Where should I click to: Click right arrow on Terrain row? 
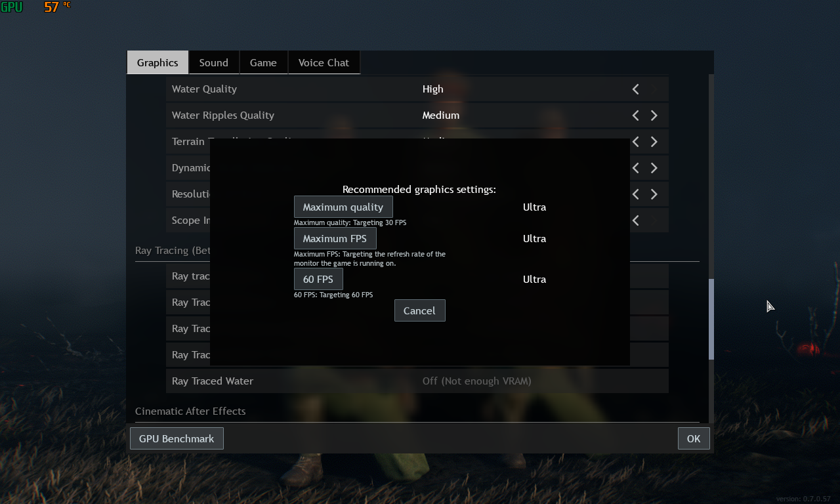(x=654, y=141)
